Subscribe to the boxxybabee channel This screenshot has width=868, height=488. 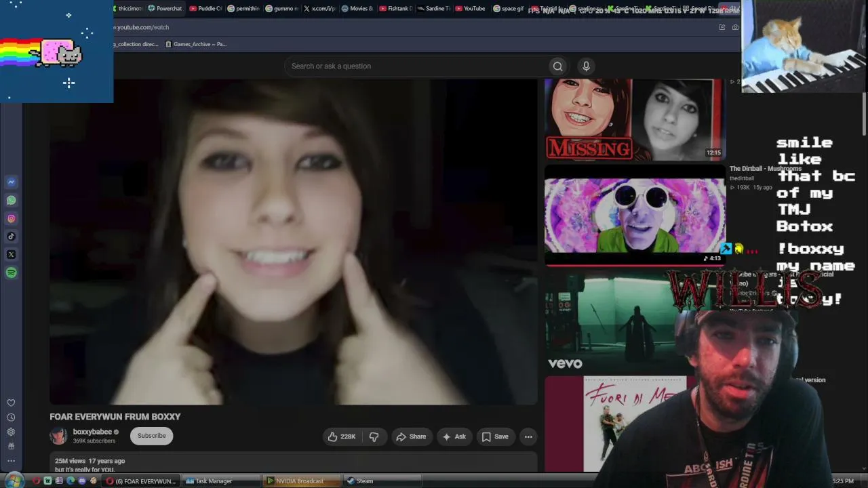pos(151,436)
